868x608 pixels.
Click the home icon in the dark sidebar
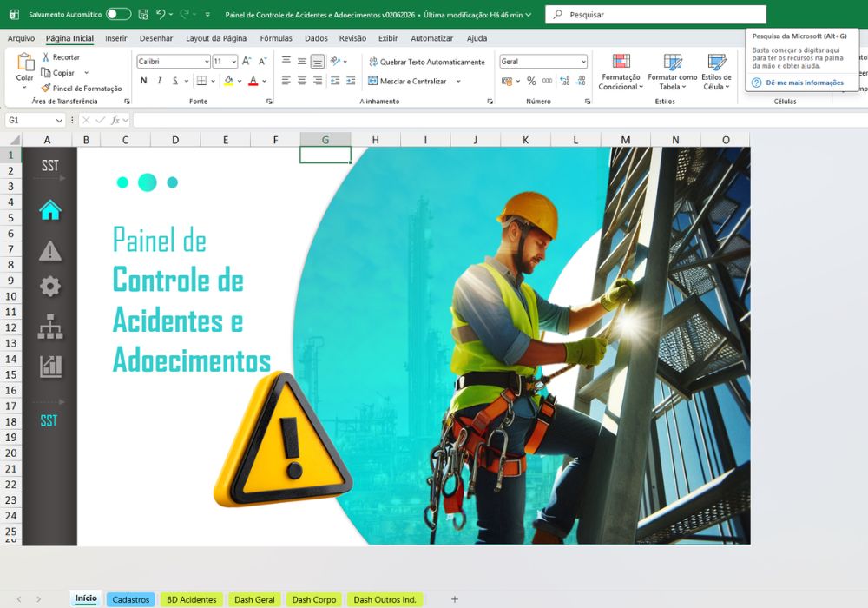click(x=49, y=210)
